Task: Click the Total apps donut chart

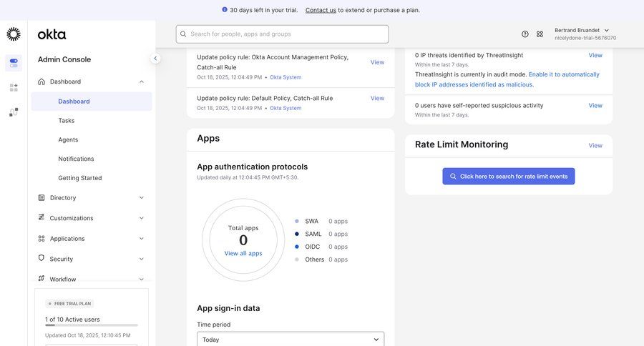Action: (x=243, y=240)
